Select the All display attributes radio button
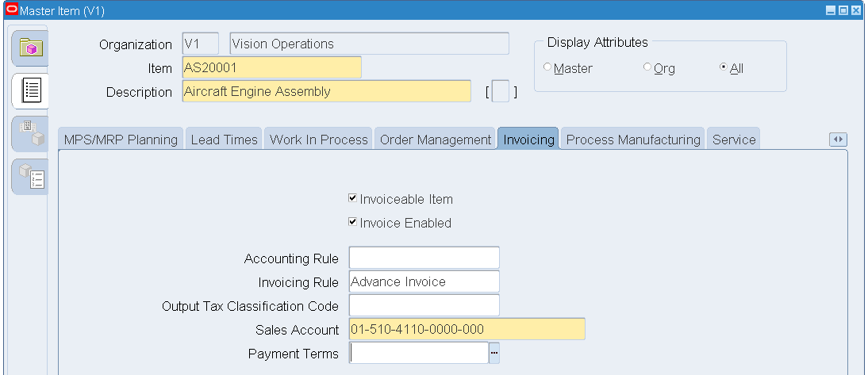Viewport: 868px width, 375px height. coord(723,67)
